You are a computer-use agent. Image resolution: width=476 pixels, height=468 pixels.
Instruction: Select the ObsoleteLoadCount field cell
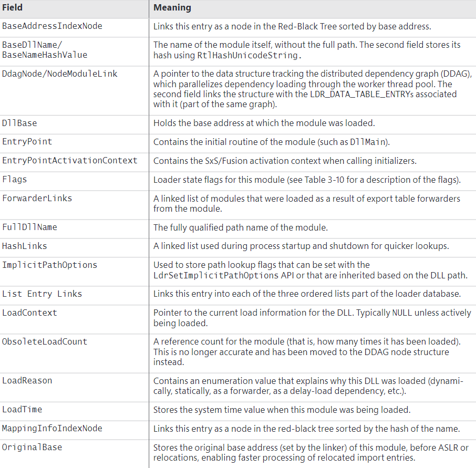[x=45, y=341]
